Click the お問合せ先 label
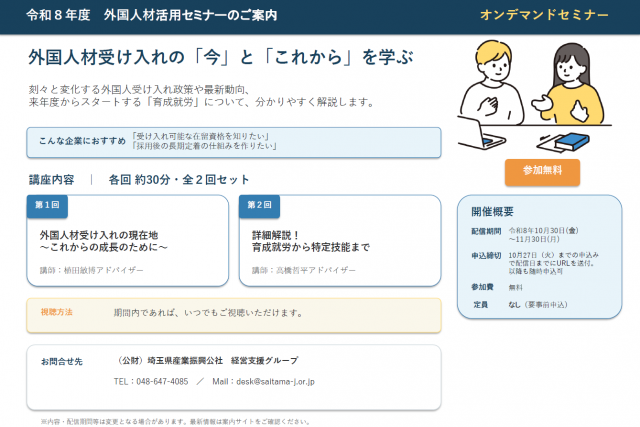 (62, 362)
